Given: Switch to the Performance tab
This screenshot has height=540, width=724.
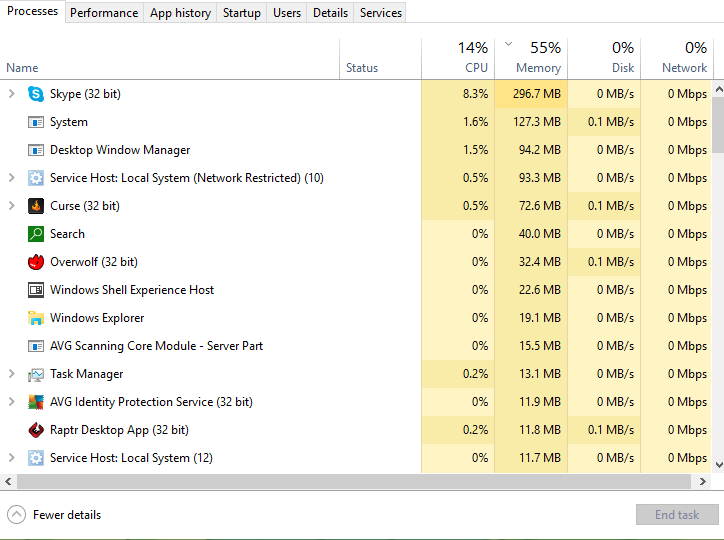Looking at the screenshot, I should click(x=104, y=13).
